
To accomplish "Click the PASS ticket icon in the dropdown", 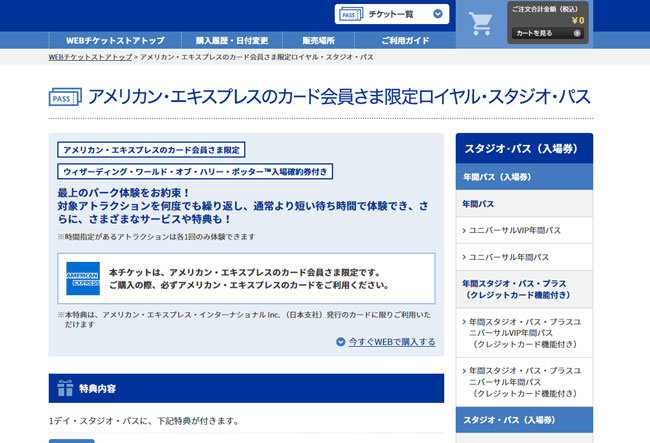I will coord(351,14).
